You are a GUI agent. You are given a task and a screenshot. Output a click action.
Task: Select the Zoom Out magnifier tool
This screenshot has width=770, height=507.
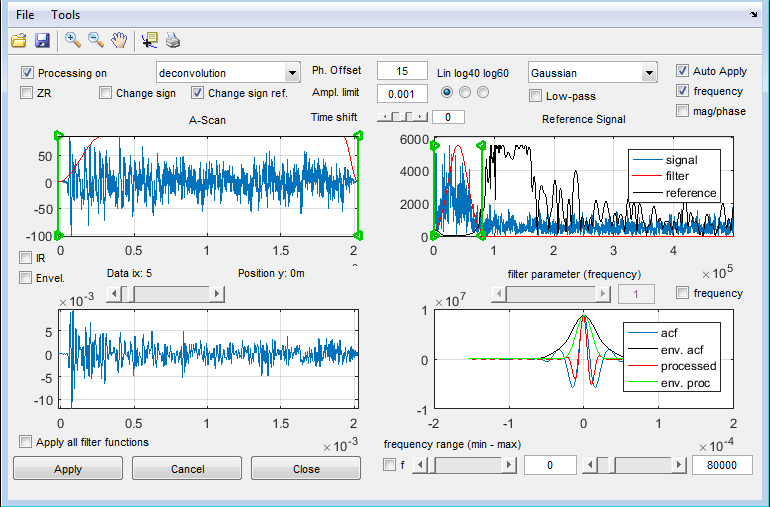point(96,40)
